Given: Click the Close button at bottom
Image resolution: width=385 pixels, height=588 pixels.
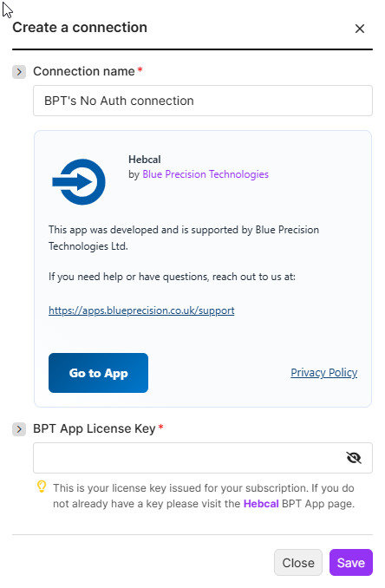Looking at the screenshot, I should click(298, 563).
